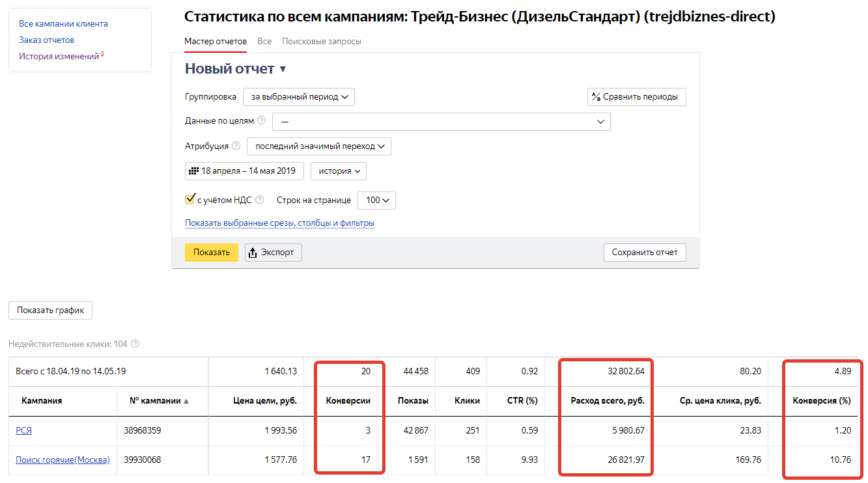Click total clicks value 409
This screenshot has height=483, width=868.
click(x=472, y=372)
